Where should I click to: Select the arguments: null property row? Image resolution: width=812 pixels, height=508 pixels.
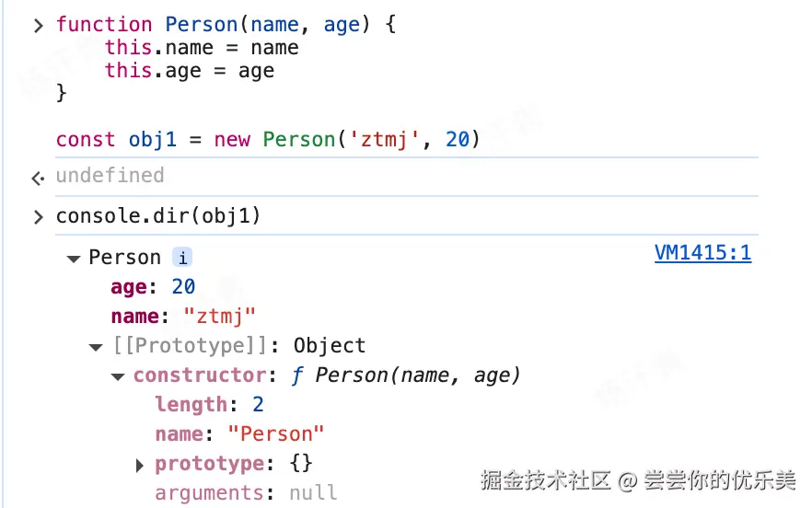tap(246, 493)
